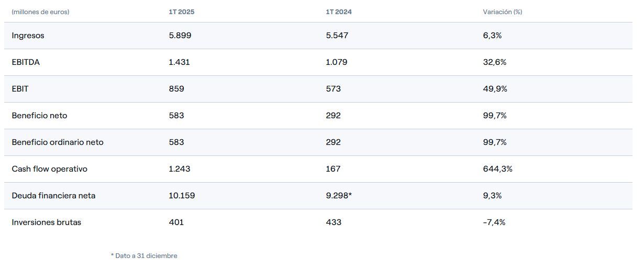Click the Dato a 31 diciembre footnote
The width and height of the screenshot is (644, 269).
tap(144, 256)
